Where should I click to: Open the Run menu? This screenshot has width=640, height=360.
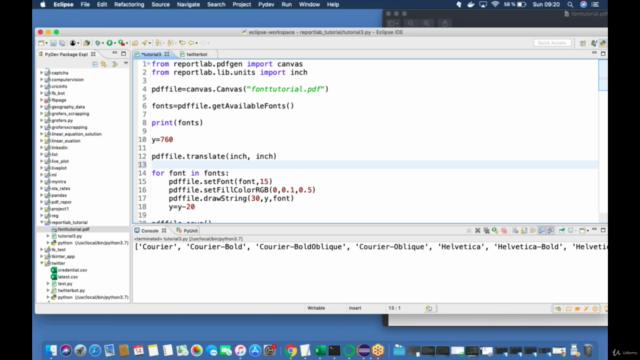pos(287,4)
